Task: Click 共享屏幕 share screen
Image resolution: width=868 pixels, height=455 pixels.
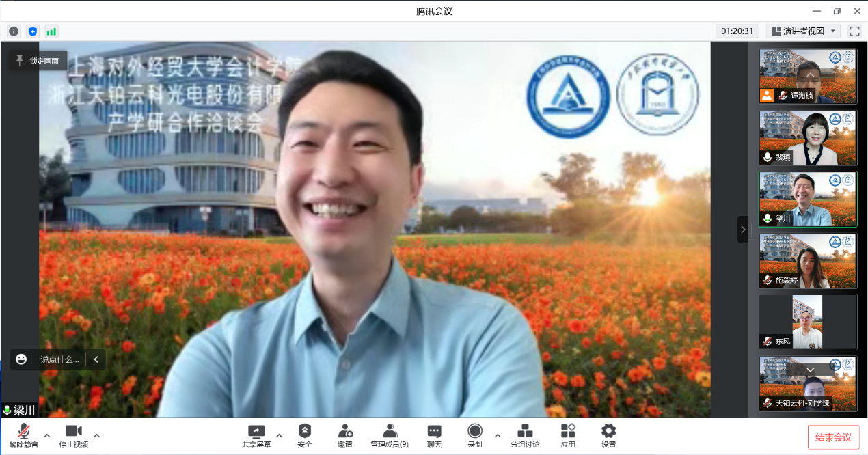Action: point(256,435)
